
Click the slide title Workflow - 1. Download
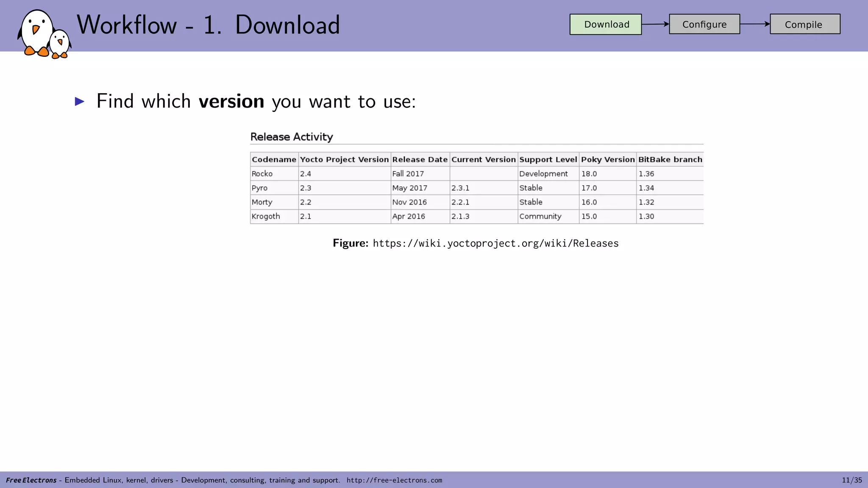click(x=208, y=25)
